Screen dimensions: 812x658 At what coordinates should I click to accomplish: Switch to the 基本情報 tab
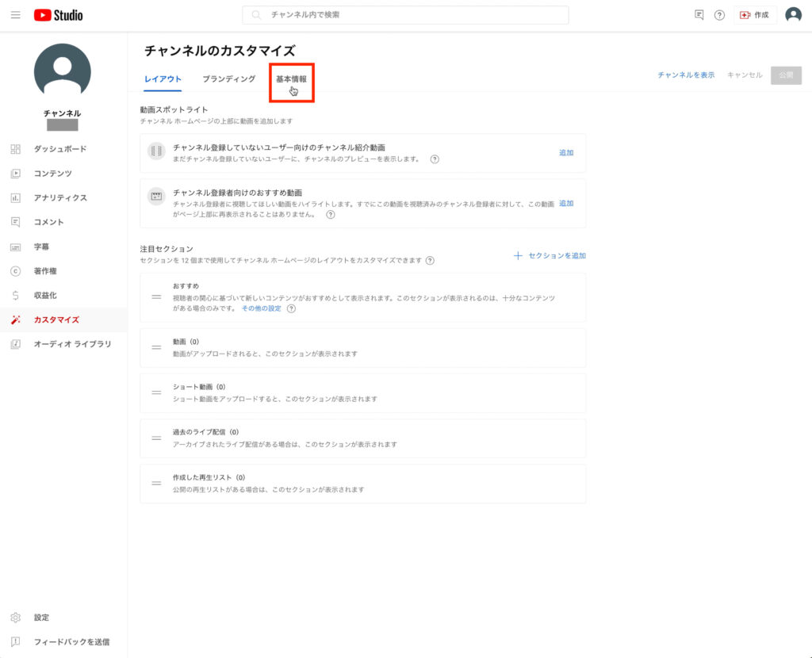pyautogui.click(x=291, y=79)
